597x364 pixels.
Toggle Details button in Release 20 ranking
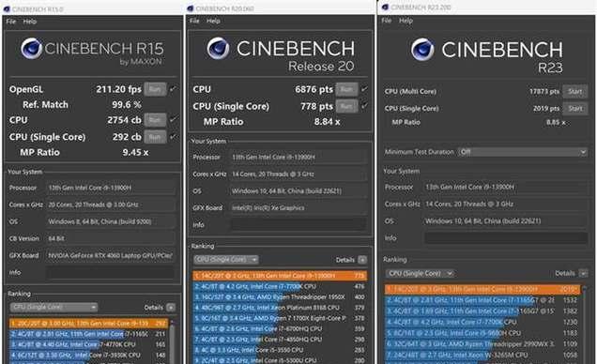pos(362,260)
